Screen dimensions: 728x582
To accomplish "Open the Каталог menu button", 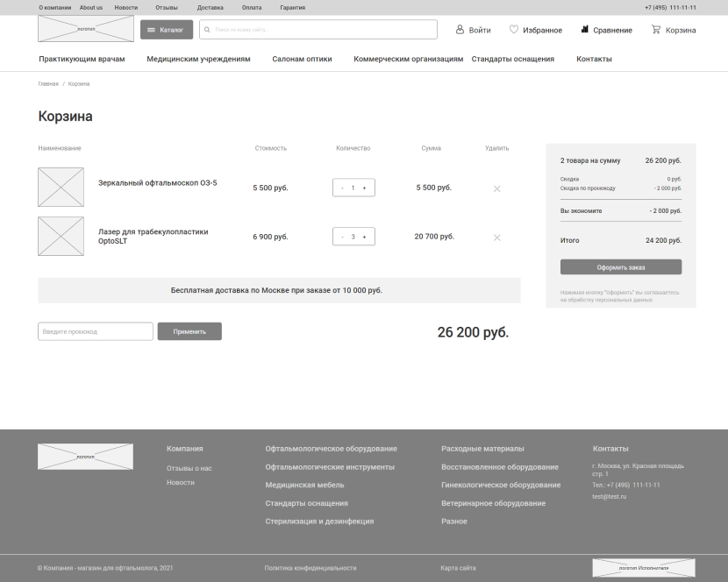I will (166, 30).
